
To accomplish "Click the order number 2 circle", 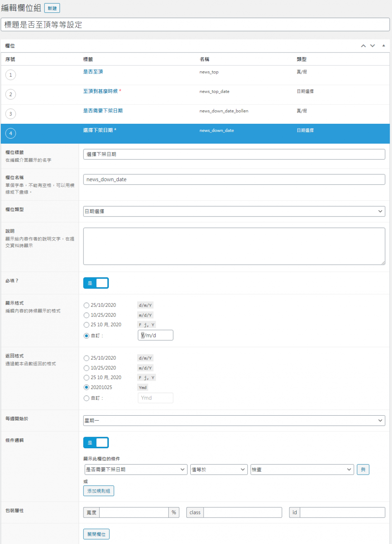I will pos(11,95).
